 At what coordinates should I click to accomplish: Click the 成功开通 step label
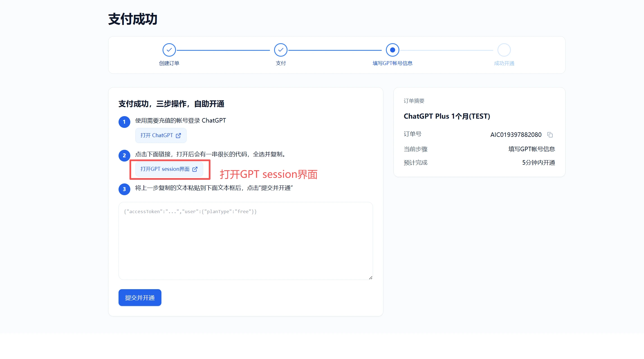tap(504, 63)
